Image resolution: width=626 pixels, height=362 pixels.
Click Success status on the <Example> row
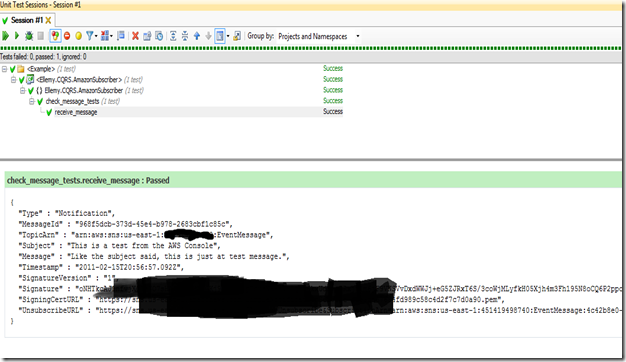coord(333,69)
